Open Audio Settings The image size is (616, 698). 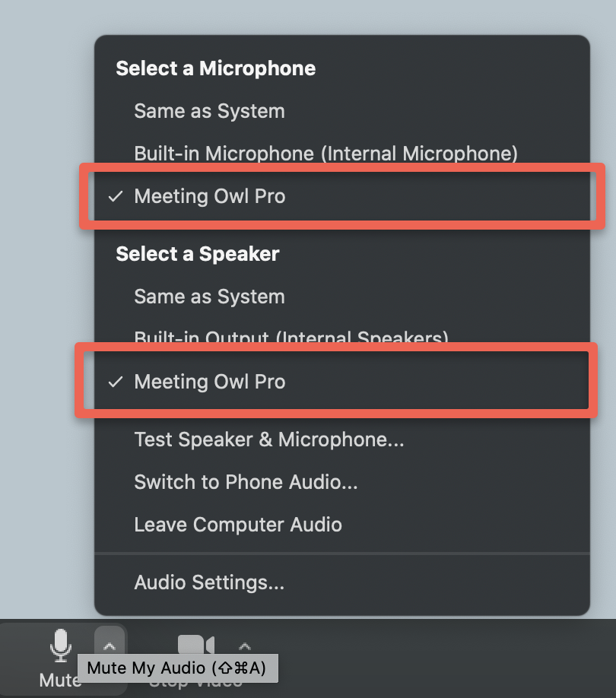pos(209,582)
